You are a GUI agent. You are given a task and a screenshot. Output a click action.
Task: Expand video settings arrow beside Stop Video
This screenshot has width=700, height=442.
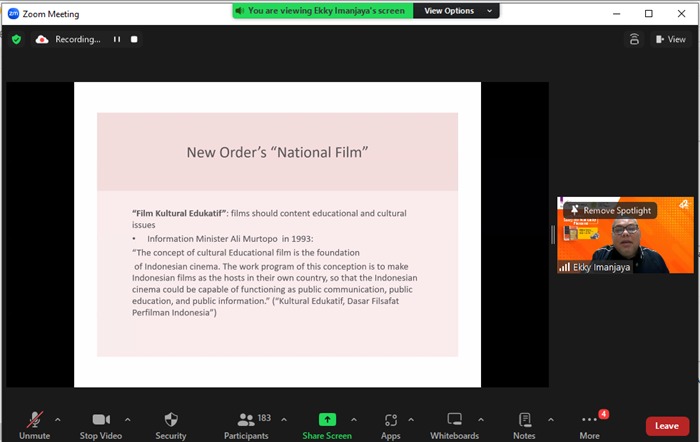coord(127,419)
